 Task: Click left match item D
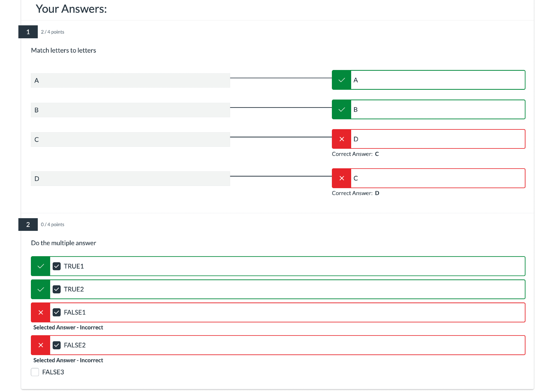coord(130,179)
